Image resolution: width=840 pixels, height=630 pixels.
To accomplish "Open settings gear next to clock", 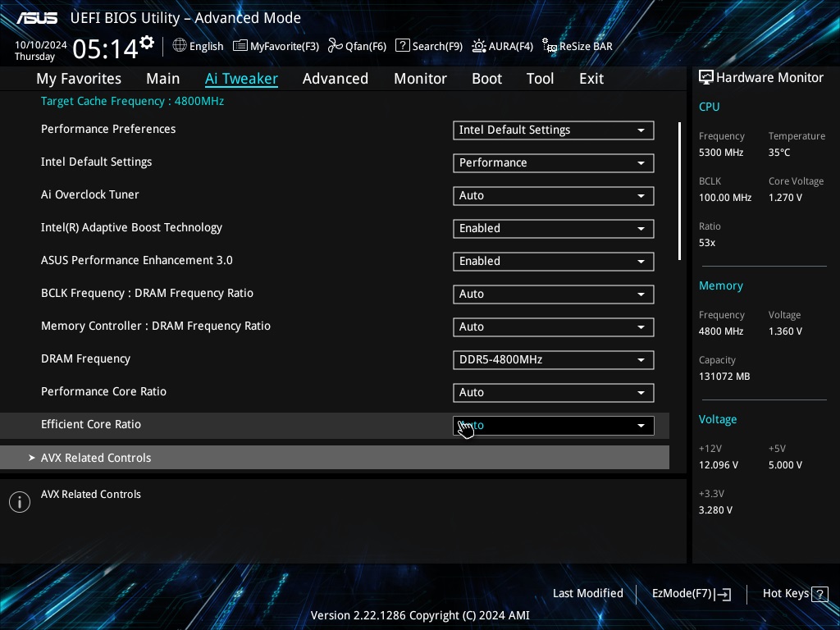I will 147,43.
